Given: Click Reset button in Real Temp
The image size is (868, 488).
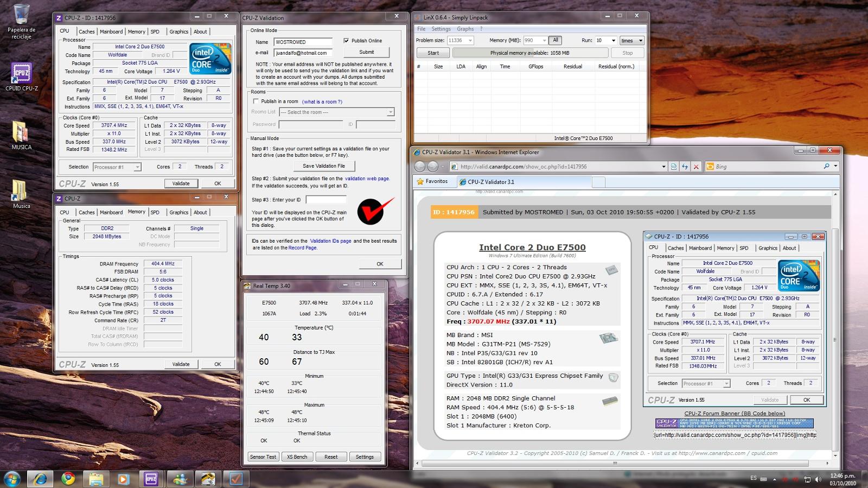Looking at the screenshot, I should coord(331,457).
